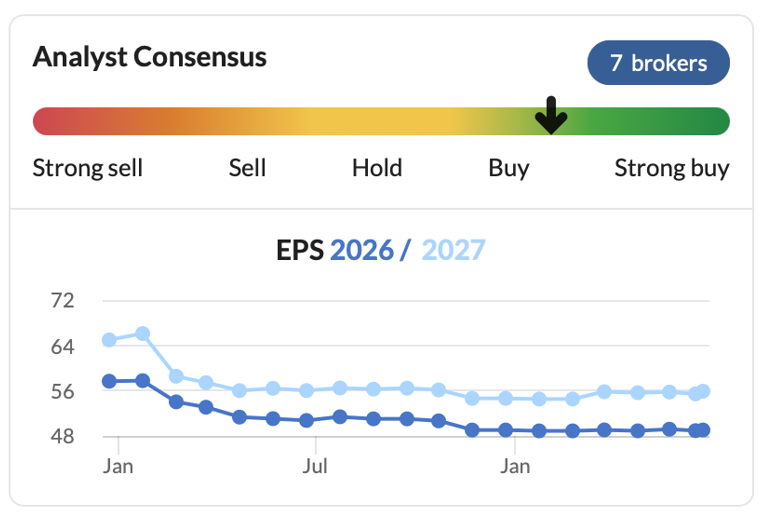Toggle the 2026 EPS series label
The image size is (759, 512).
362,250
